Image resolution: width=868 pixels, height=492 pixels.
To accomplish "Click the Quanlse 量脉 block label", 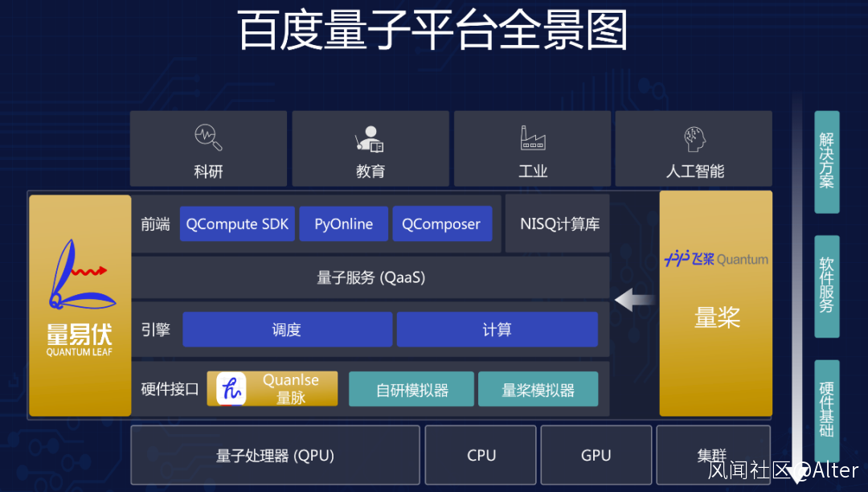I will [x=291, y=388].
